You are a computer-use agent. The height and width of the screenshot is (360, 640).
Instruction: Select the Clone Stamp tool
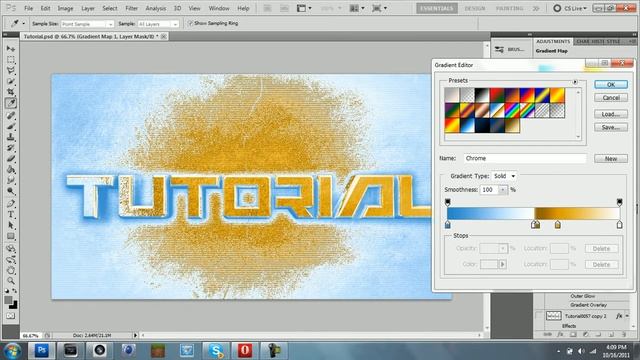click(x=11, y=137)
